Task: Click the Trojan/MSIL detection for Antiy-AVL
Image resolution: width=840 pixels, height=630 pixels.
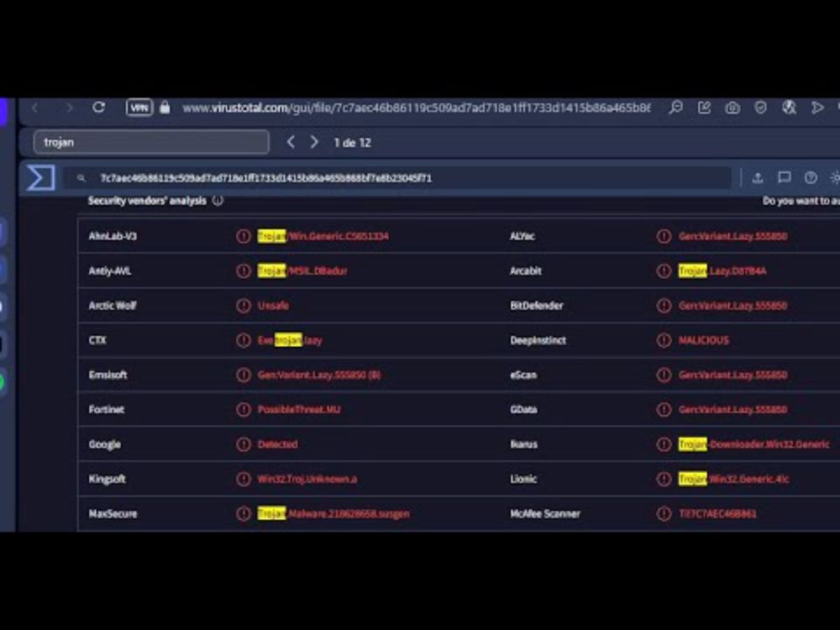Action: click(302, 270)
